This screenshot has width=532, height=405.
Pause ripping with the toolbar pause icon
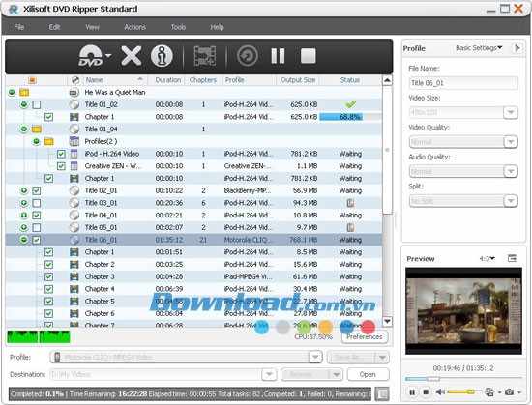click(278, 56)
